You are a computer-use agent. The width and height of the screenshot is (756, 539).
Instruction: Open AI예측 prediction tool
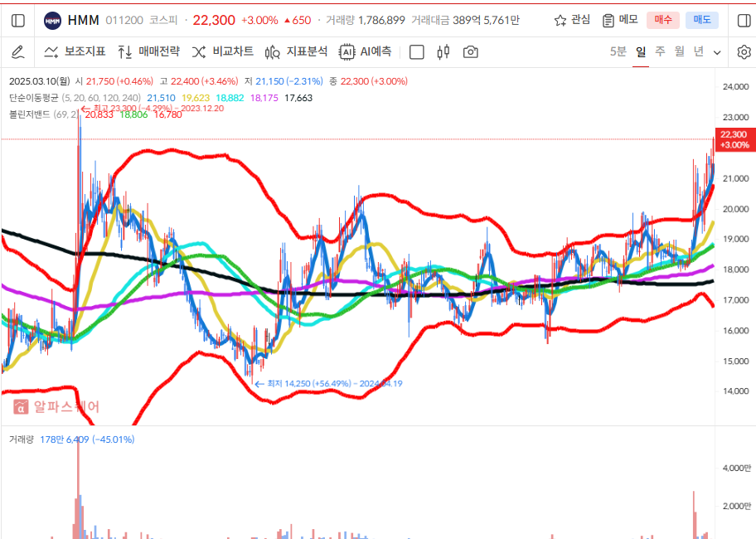pos(365,51)
